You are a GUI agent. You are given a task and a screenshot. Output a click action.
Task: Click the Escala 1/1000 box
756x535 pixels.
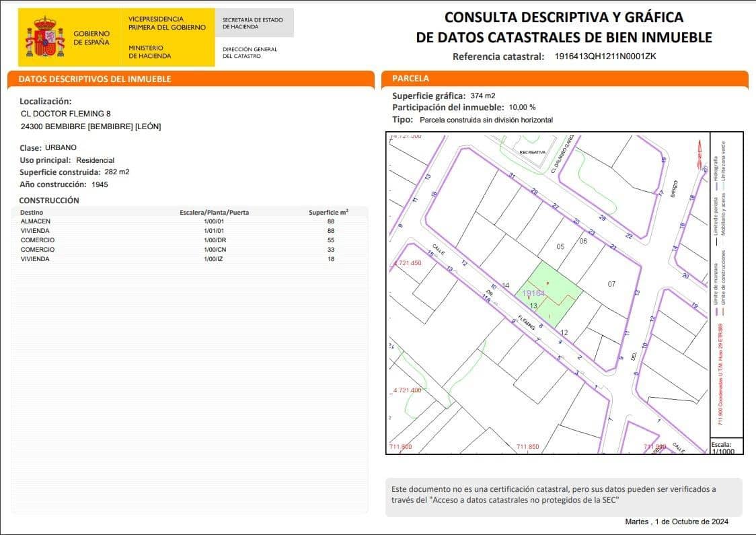tap(726, 448)
